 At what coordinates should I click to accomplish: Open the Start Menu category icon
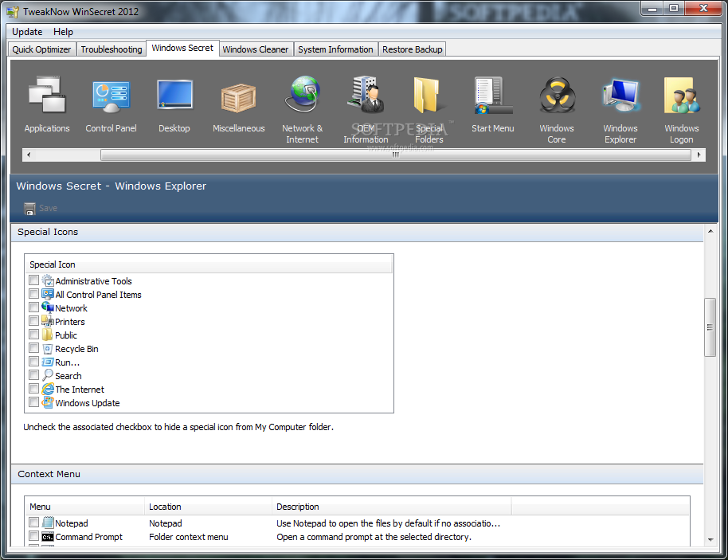pyautogui.click(x=493, y=95)
